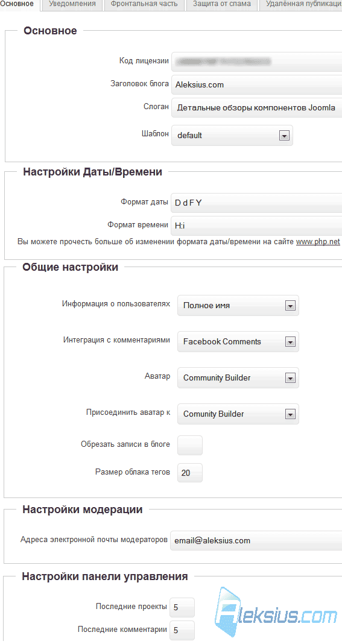
Task: Click the Информация о пользователях label
Action: (x=116, y=304)
